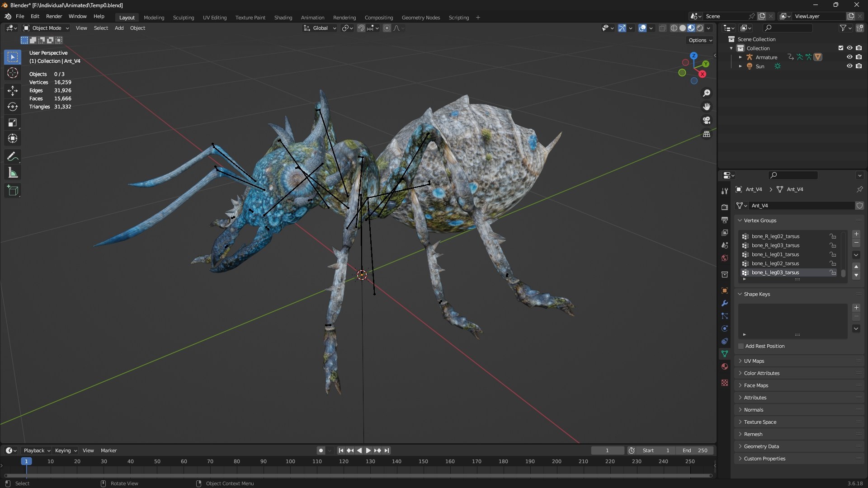This screenshot has width=868, height=488.
Task: Switch to Geometry Nodes workspace tab
Action: (420, 18)
